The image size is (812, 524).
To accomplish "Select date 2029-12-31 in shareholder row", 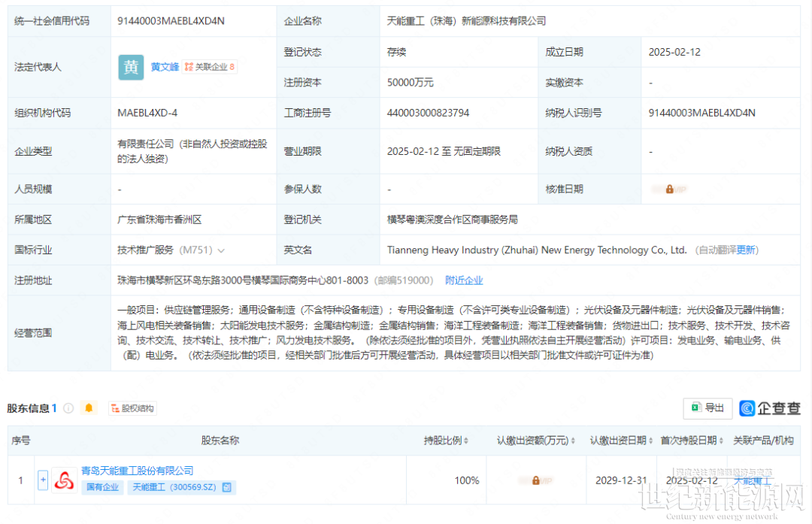I will click(x=622, y=481).
